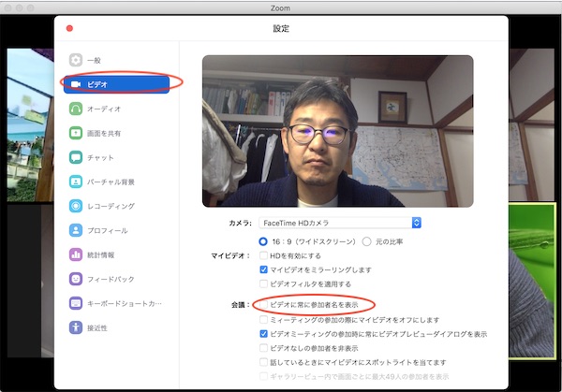Open キーボードショートカット section
Viewport: 562px width, 392px height.
click(125, 303)
